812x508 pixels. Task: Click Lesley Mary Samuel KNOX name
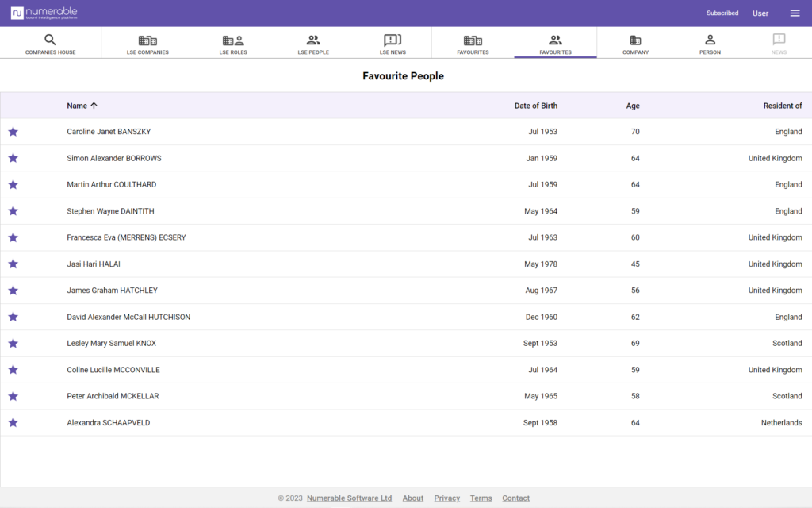point(111,343)
